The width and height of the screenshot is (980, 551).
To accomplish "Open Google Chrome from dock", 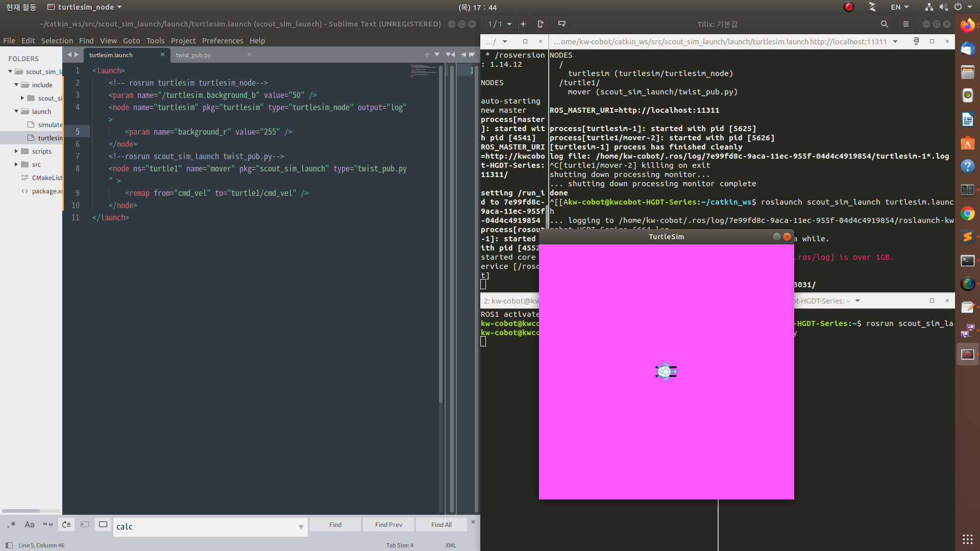I will (x=967, y=214).
